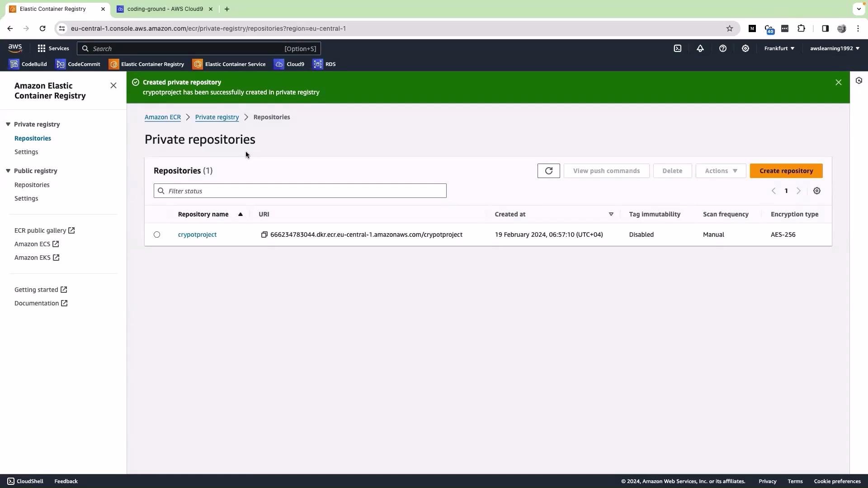Switch to coding-ground AWS Cloud9 tab
This screenshot has height=488, width=868.
165,9
